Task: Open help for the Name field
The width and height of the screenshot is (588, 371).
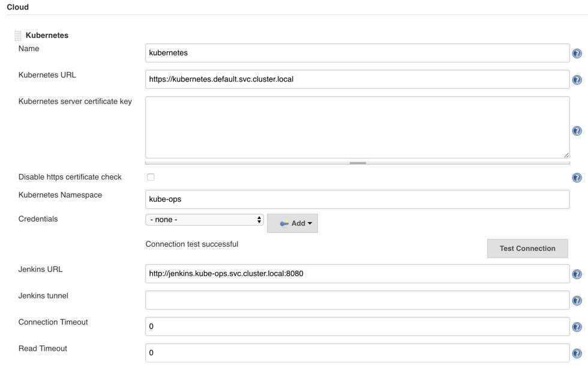Action: point(577,53)
